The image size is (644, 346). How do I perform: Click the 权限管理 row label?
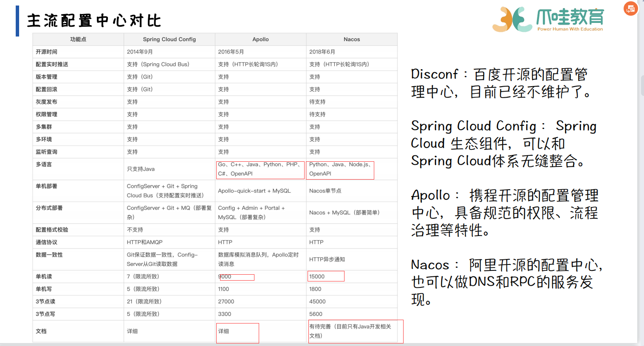[x=46, y=115]
